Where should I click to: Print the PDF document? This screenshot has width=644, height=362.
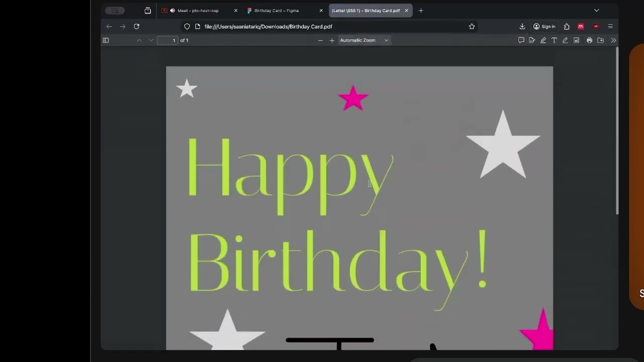tap(589, 40)
